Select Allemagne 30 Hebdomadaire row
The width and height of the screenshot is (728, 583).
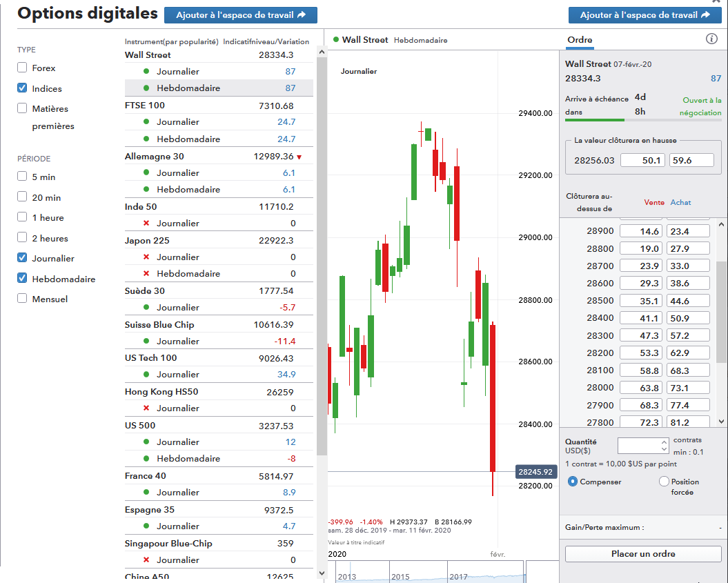[x=219, y=189]
